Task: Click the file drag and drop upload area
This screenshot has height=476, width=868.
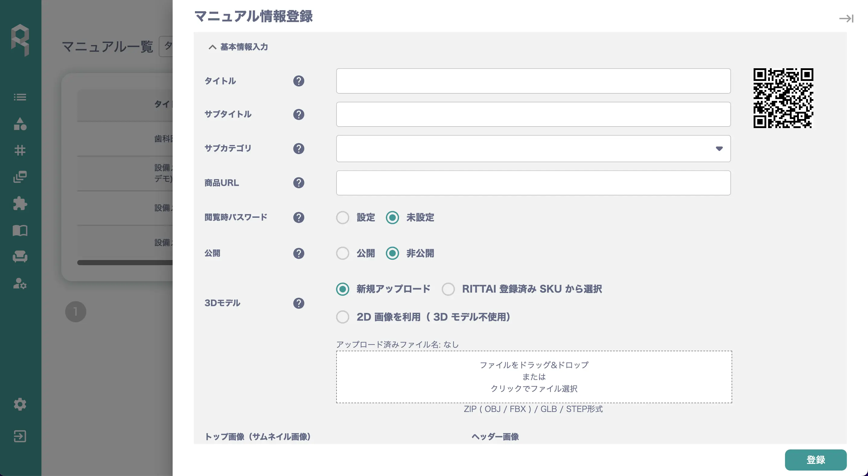Action: pyautogui.click(x=534, y=377)
